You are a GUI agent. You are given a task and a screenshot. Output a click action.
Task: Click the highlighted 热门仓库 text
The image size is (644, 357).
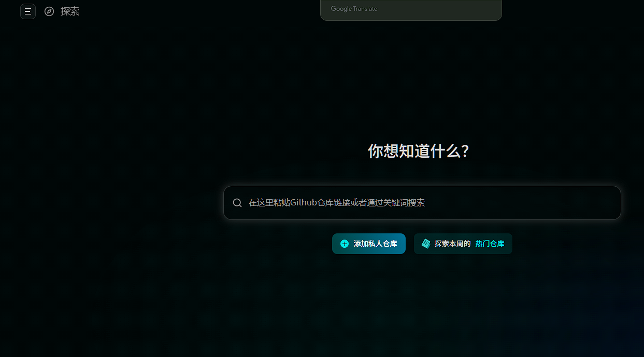point(490,244)
